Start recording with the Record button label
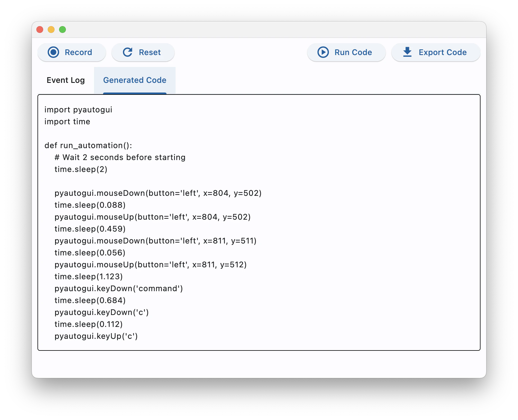Screen dimensions: 518x420 pyautogui.click(x=78, y=52)
